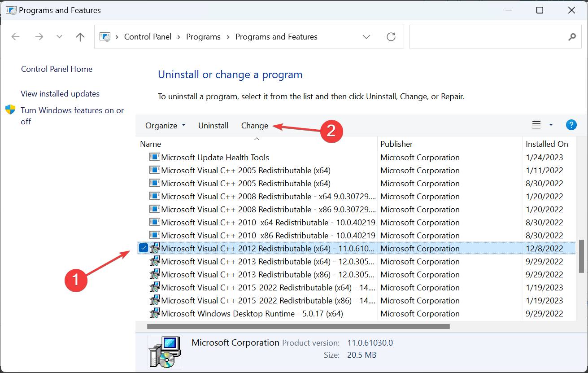This screenshot has height=373, width=588.
Task: Click the horizontal scrollbar under the list
Action: coord(298,327)
